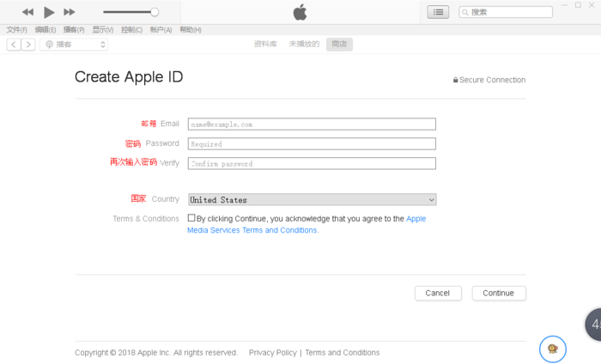
Task: Click the search field at top right
Action: point(506,12)
